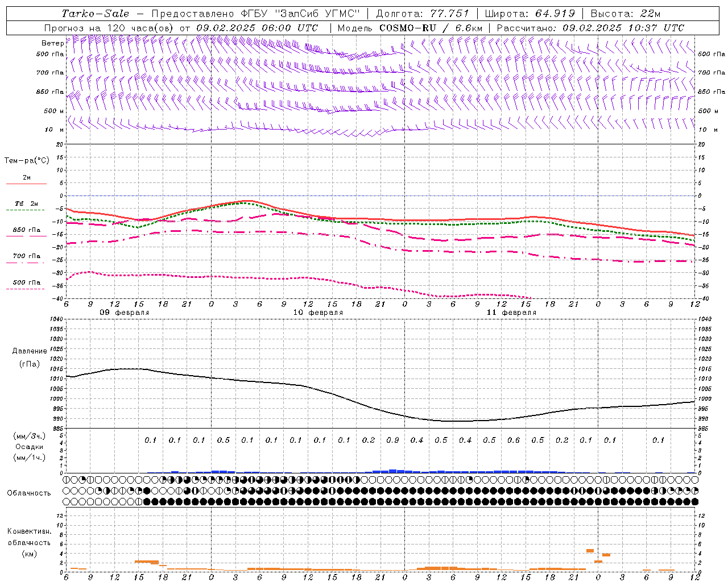This screenshot has height=582, width=728.
Task: Click the '0.6' precipitation amount value
Action: coord(514,440)
